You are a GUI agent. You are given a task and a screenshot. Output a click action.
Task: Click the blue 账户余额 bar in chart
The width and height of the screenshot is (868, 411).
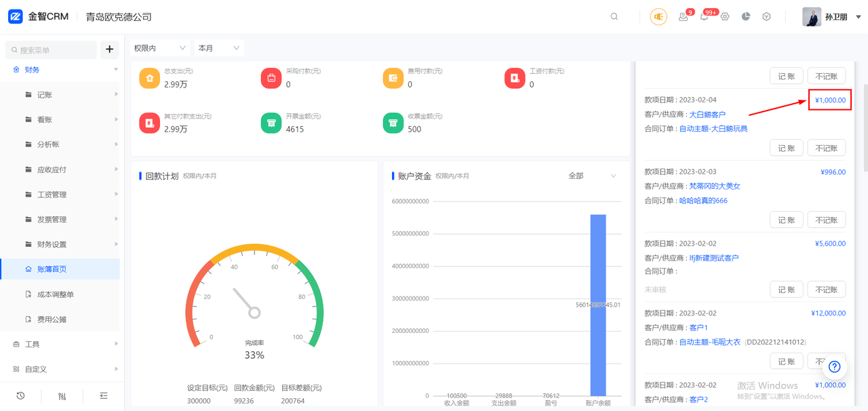pos(597,305)
